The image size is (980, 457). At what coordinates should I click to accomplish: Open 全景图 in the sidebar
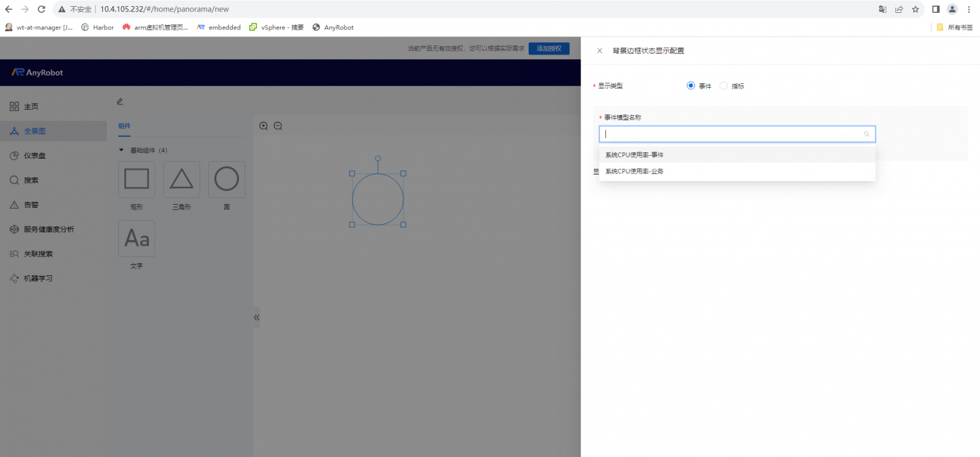53,131
